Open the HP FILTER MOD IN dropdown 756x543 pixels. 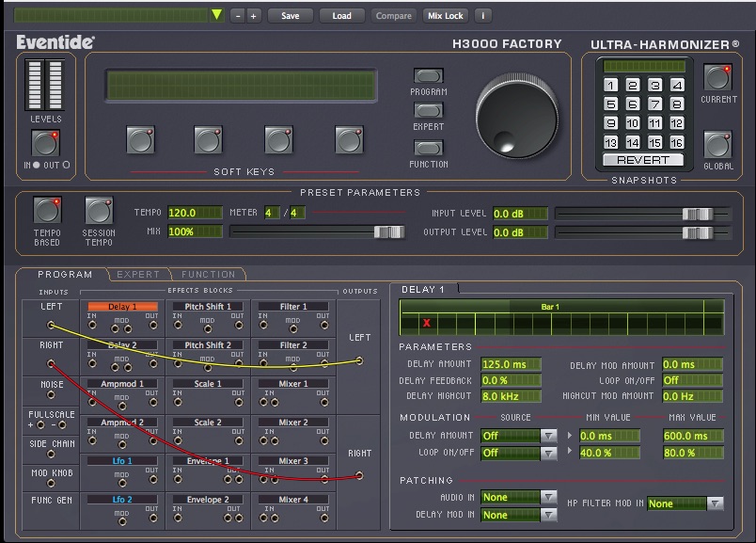[x=715, y=503]
